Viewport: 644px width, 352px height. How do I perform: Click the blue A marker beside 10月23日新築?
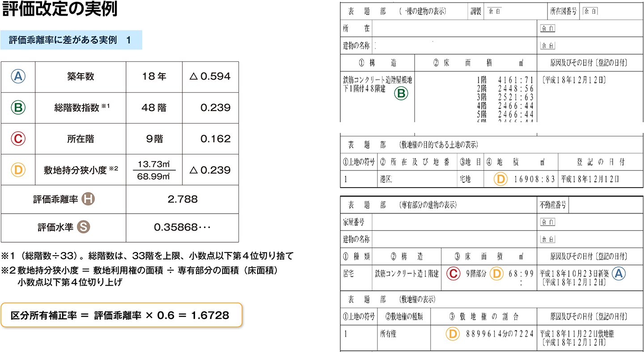point(619,273)
